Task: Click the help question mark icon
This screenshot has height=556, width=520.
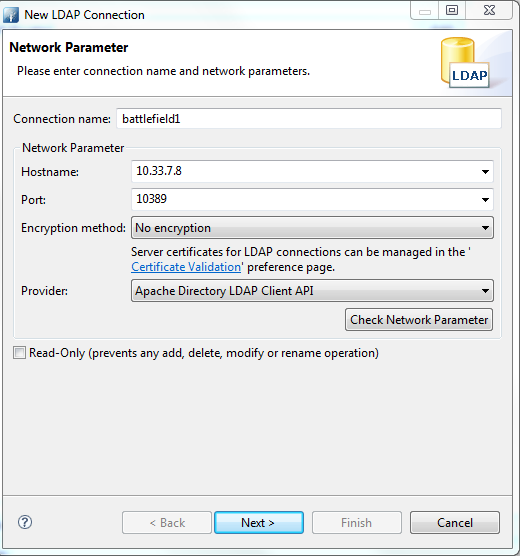Action: pos(25,522)
